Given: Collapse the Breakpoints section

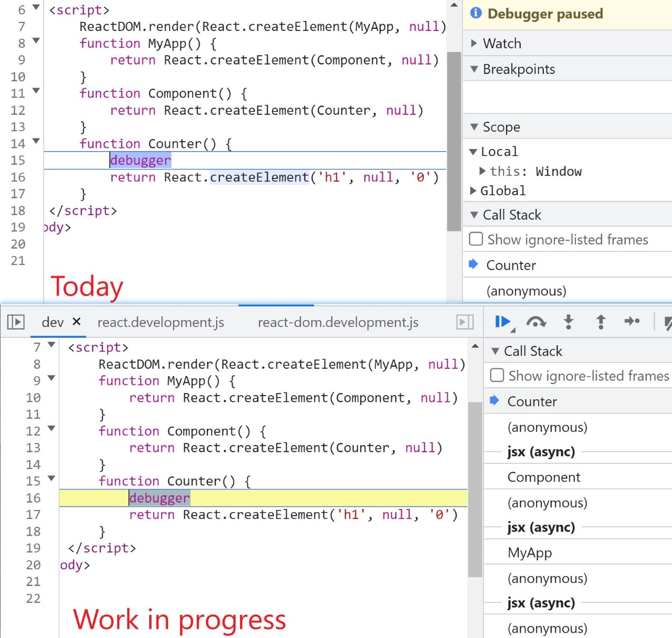Looking at the screenshot, I should (x=474, y=69).
